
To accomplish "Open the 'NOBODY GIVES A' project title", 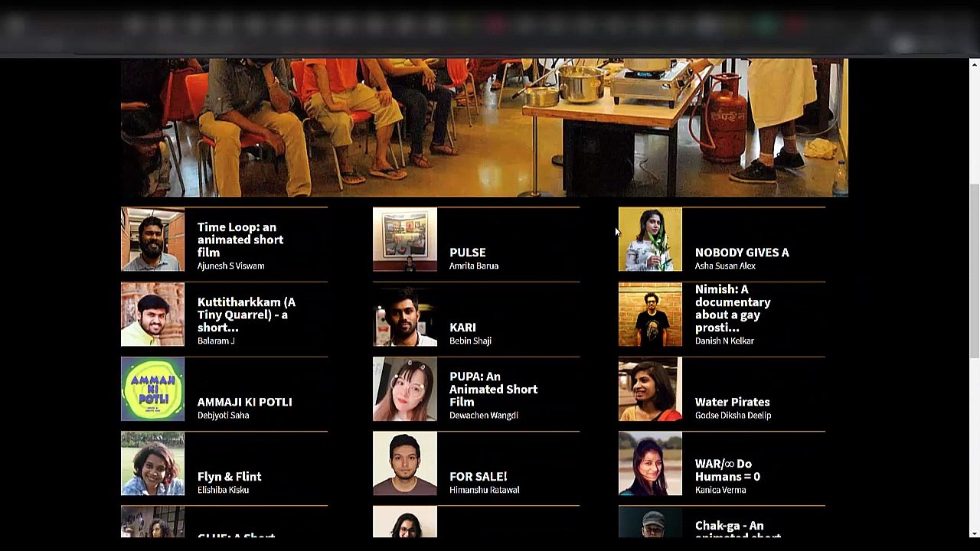I will tap(742, 253).
